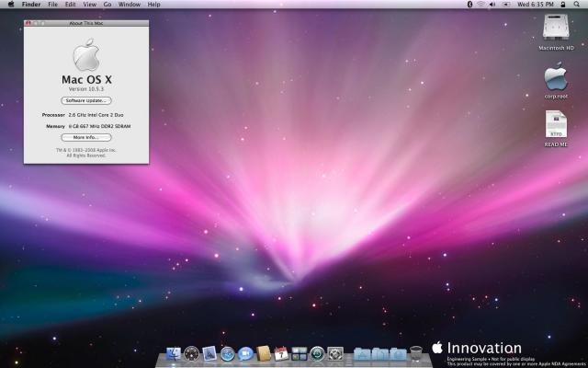Close the About This Mac window
The image size is (588, 368).
click(28, 23)
